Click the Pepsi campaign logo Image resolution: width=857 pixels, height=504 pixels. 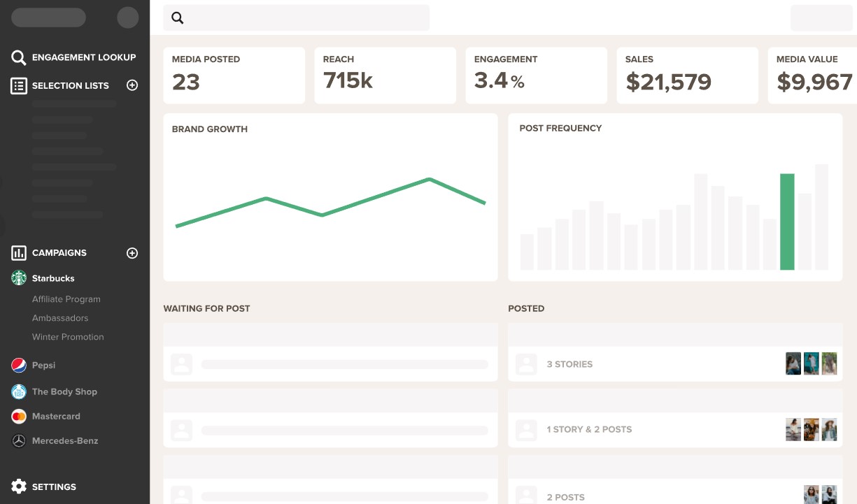(18, 365)
